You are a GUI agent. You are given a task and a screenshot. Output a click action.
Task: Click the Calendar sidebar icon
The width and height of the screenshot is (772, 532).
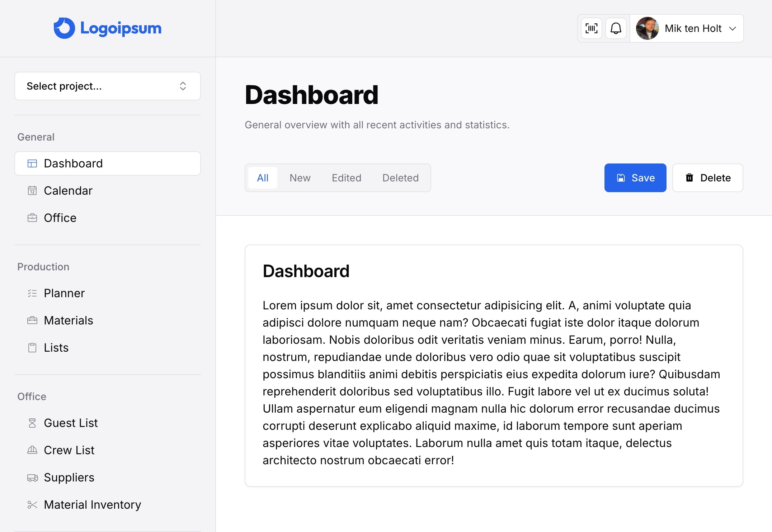(32, 190)
